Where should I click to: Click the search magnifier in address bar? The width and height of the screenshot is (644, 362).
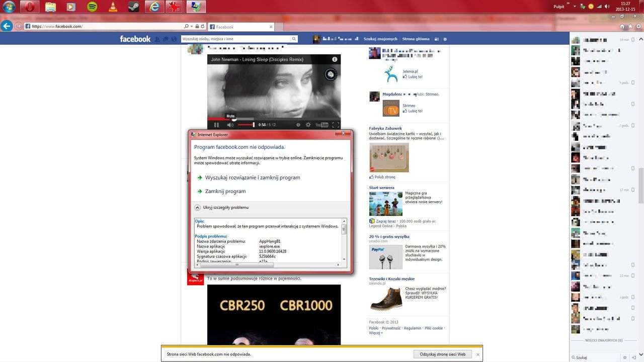[186, 26]
